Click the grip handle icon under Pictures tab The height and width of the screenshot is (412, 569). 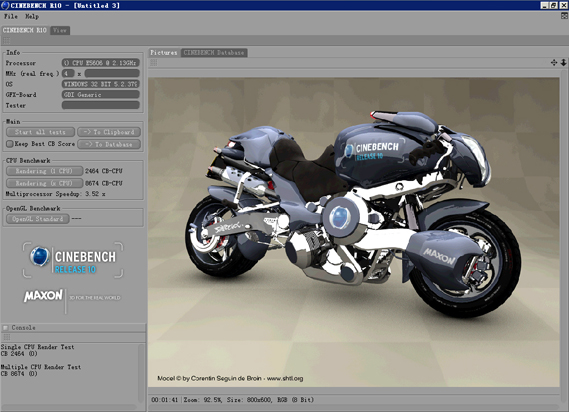coord(154,63)
